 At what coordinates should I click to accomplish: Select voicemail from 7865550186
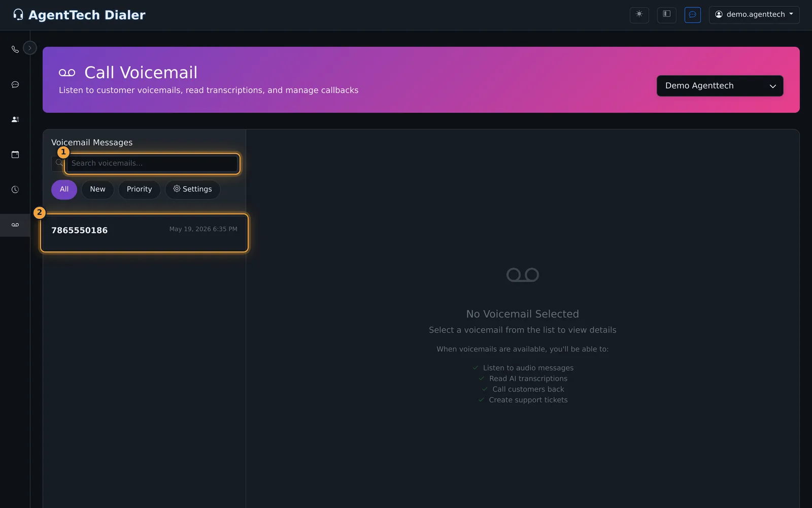pyautogui.click(x=144, y=233)
